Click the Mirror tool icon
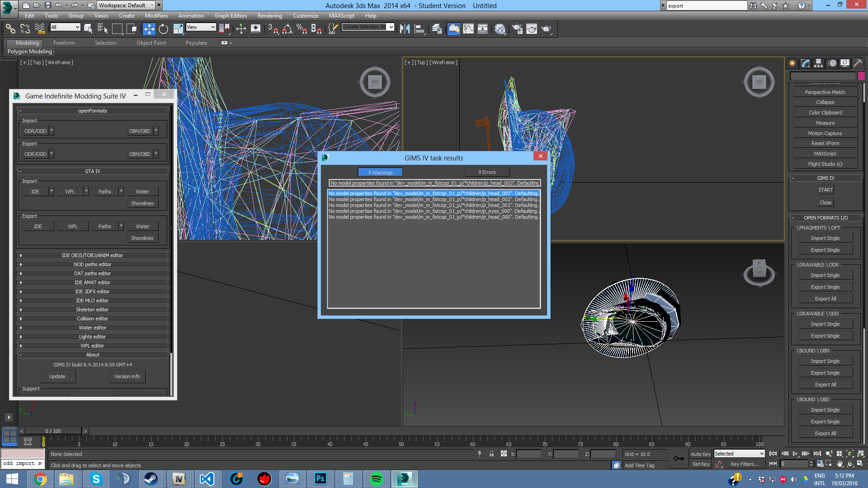Image resolution: width=868 pixels, height=488 pixels. (405, 29)
